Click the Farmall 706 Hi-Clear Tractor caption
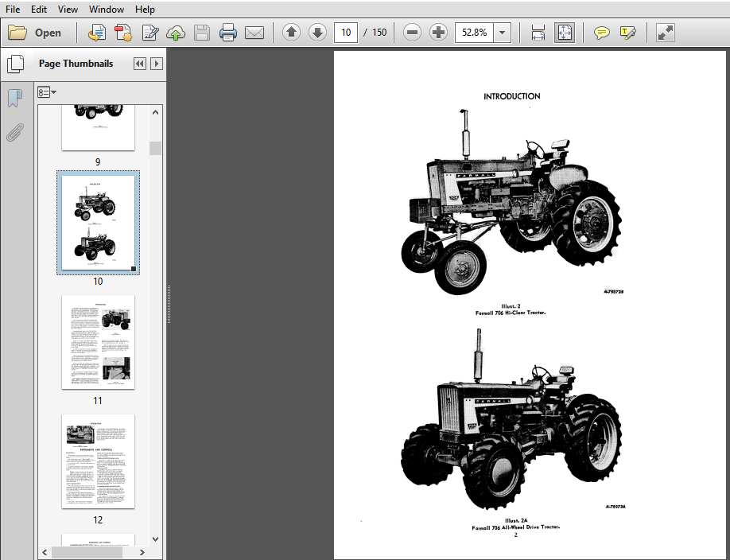Viewport: 730px width, 560px height. point(511,313)
